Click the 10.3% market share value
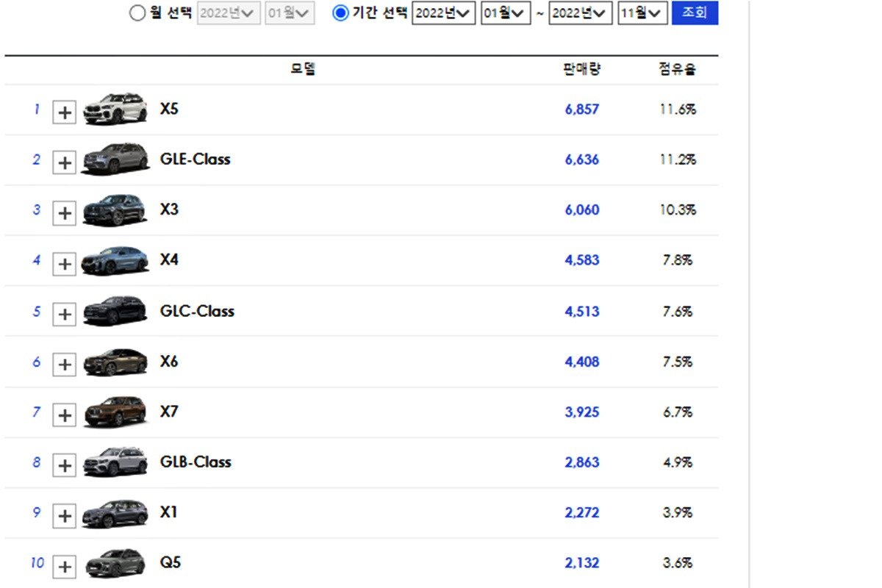Screen dimensions: 882x588 point(678,210)
